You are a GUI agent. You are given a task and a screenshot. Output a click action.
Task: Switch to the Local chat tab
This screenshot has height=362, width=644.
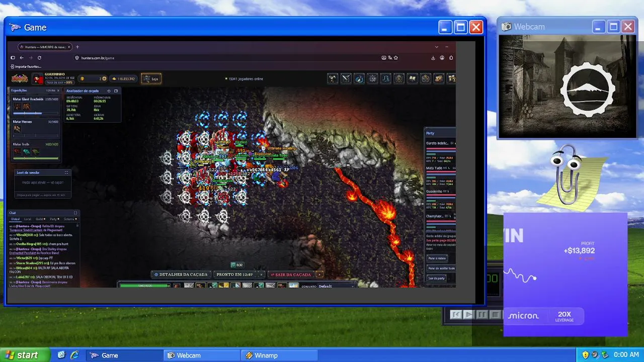(28, 219)
